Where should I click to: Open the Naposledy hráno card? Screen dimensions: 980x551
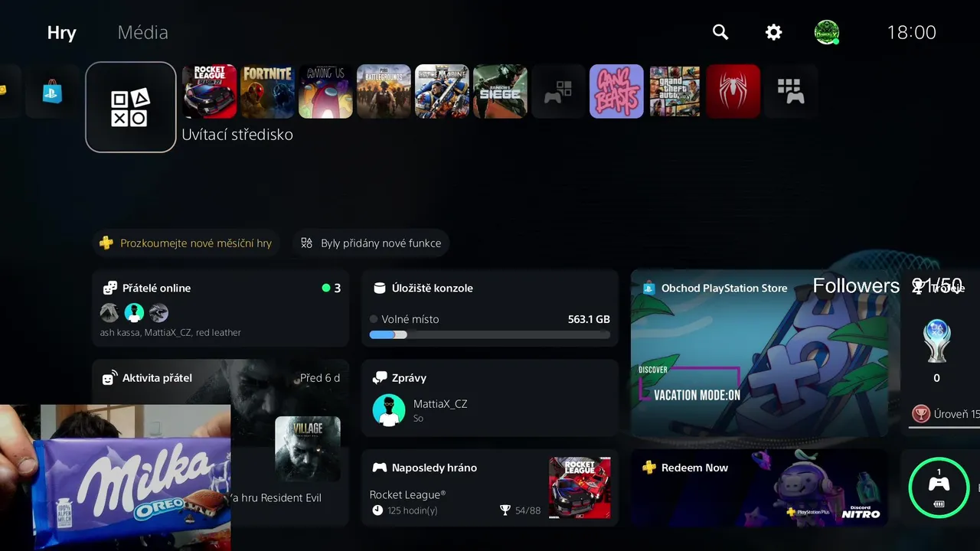pyautogui.click(x=490, y=487)
